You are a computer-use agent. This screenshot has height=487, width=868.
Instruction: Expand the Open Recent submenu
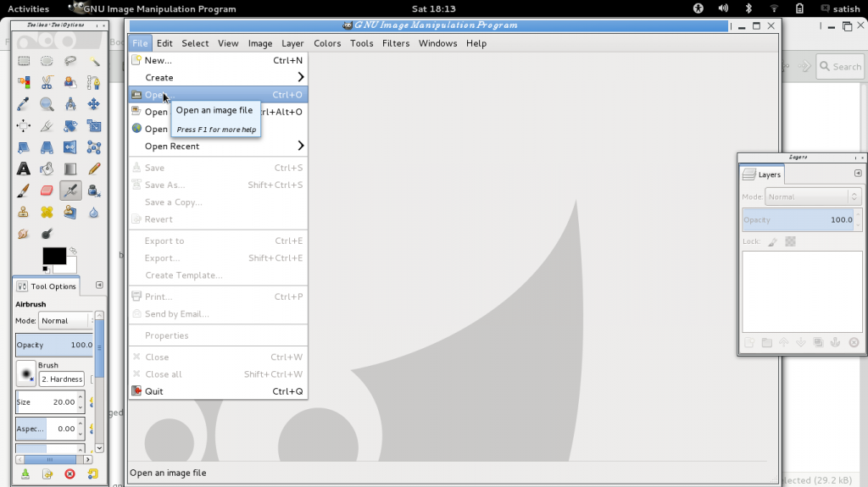tap(218, 146)
